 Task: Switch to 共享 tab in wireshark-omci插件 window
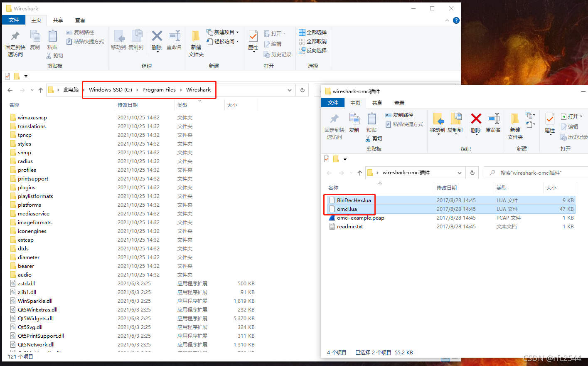377,103
